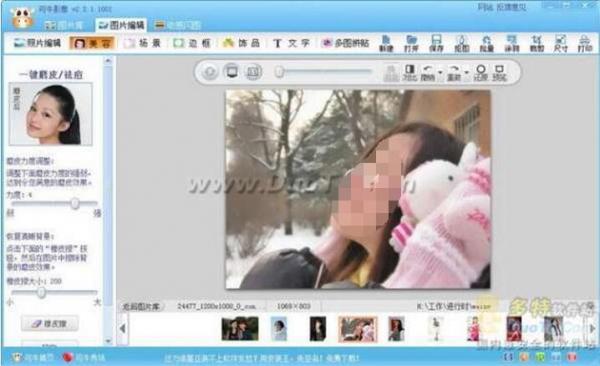Click the 对比 compare icon

pyautogui.click(x=409, y=72)
